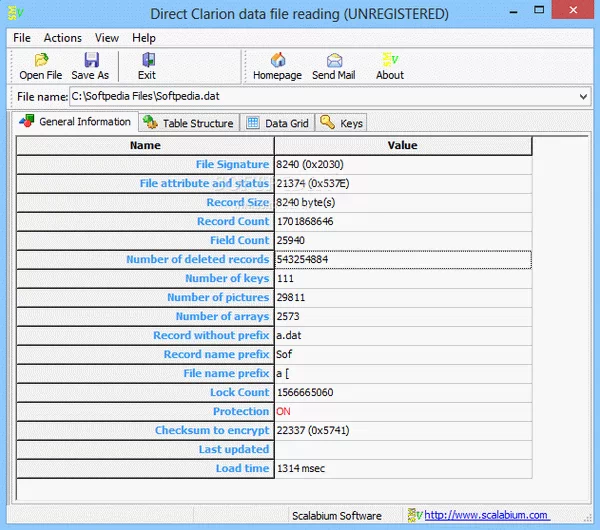Screen dimensions: 600x530
Task: Select Number of deleted records label
Action: (197, 259)
